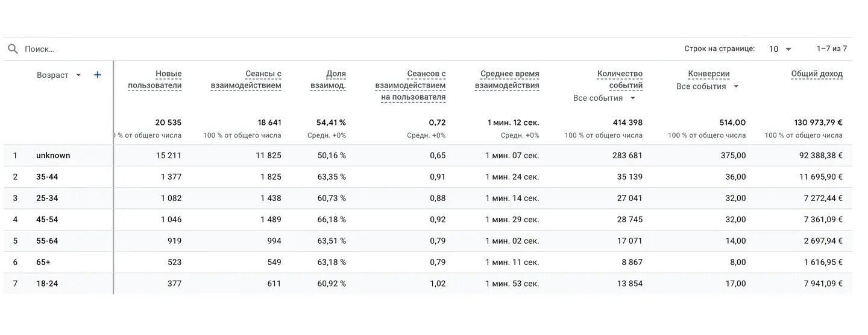Image resolution: width=868 pixels, height=335 pixels.
Task: Add a dimension with the plus icon
Action: pyautogui.click(x=98, y=75)
